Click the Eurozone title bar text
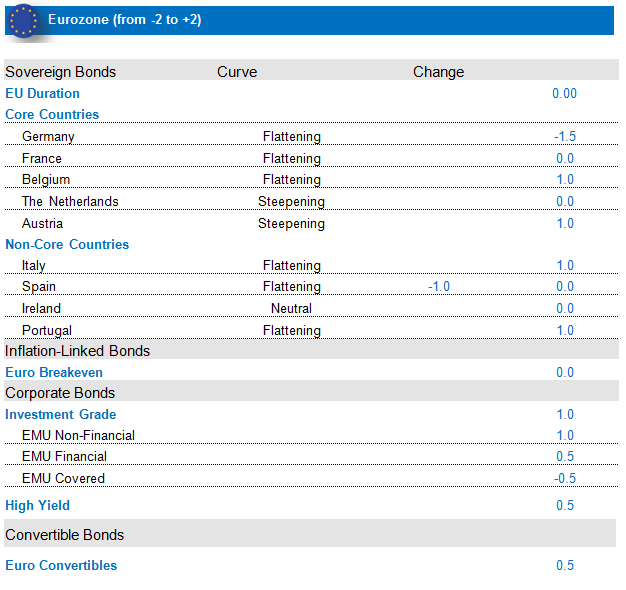The width and height of the screenshot is (626, 590). (125, 20)
